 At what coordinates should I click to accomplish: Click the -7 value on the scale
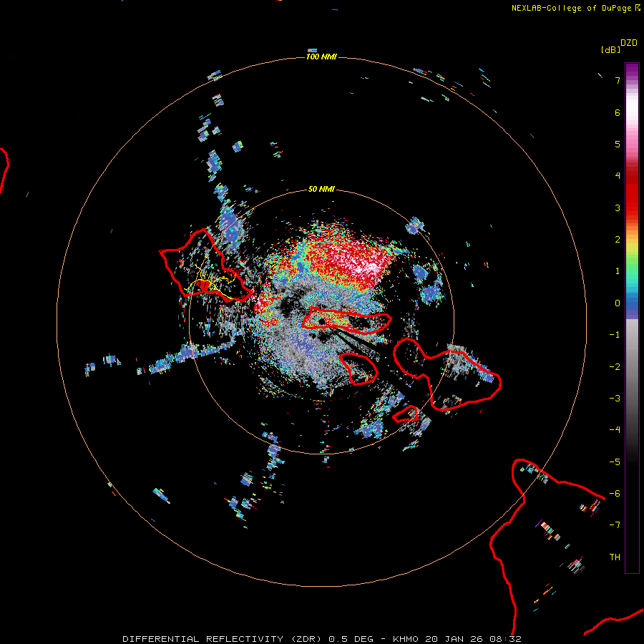coord(615,525)
